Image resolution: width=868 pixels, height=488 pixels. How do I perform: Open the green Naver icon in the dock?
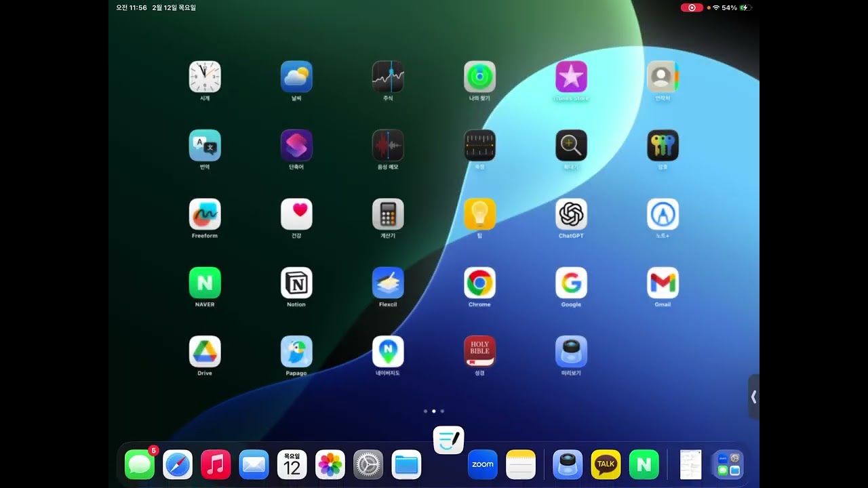coord(644,464)
